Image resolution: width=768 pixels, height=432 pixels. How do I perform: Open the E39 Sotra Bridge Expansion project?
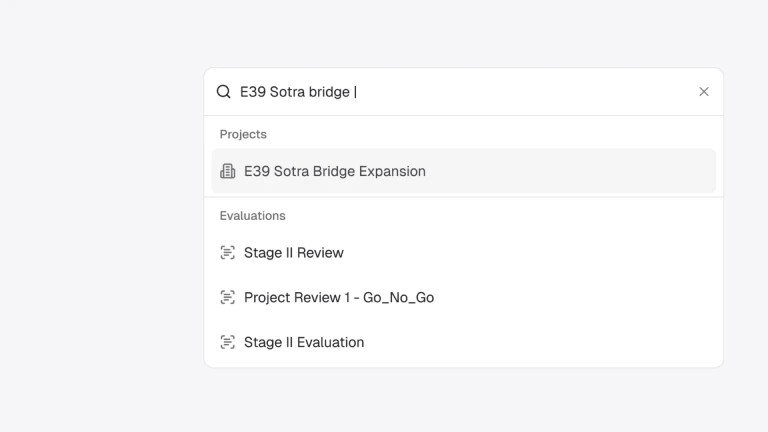click(x=335, y=171)
